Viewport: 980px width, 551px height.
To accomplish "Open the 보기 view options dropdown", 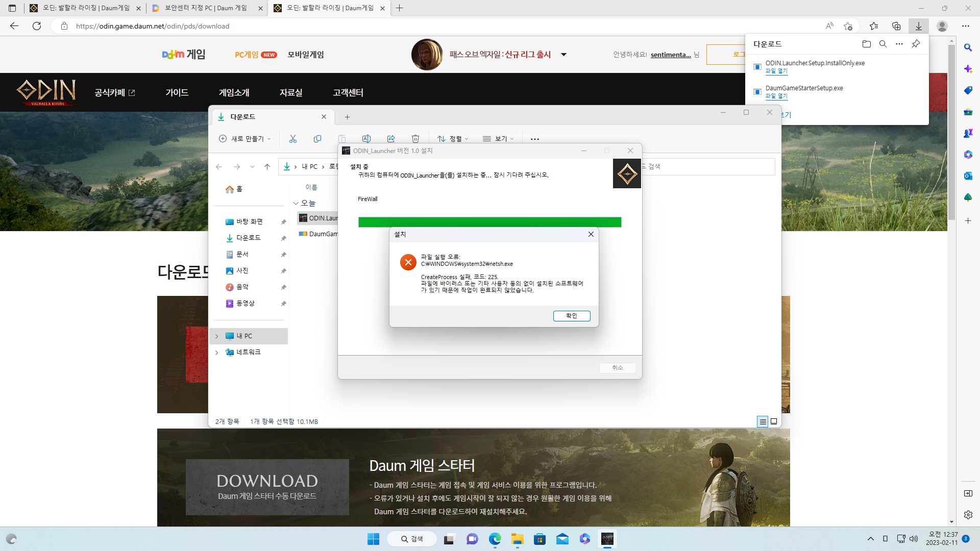I will coord(499,138).
